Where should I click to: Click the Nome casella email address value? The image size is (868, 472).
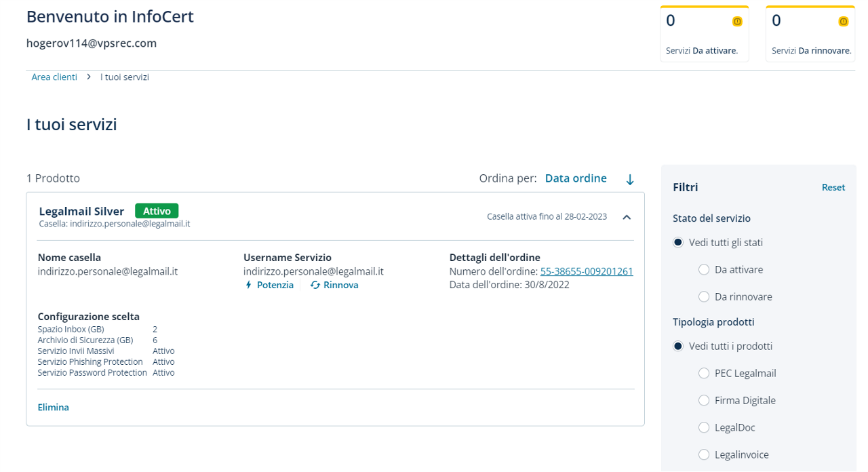[108, 271]
